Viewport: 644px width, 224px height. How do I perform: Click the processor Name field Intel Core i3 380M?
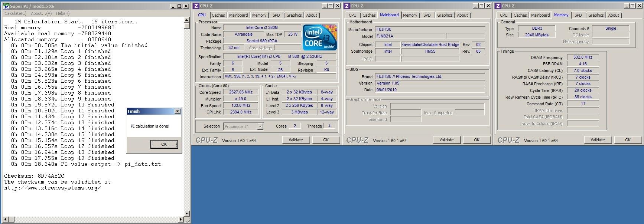click(x=262, y=28)
